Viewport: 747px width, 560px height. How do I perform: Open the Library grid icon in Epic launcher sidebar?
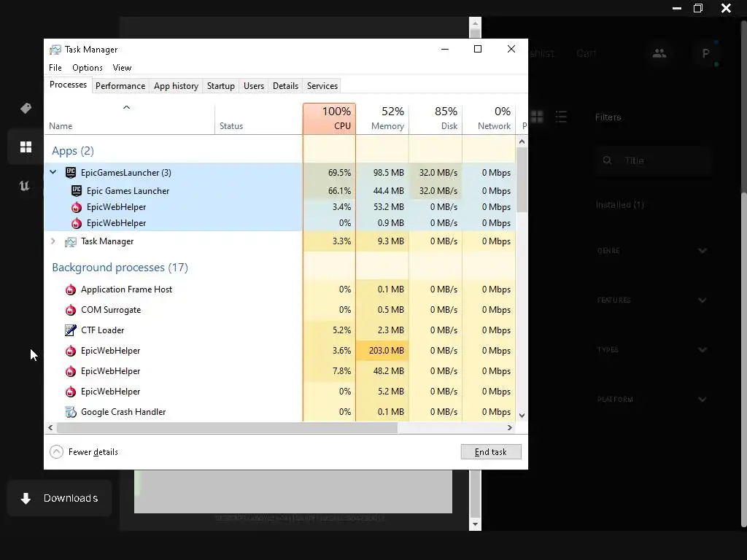(x=26, y=147)
